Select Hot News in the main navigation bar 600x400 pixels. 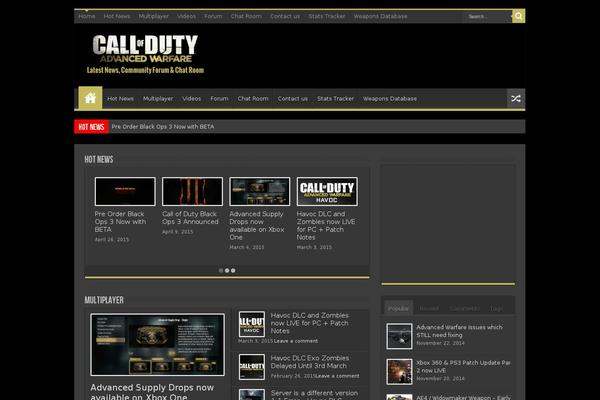pos(121,99)
